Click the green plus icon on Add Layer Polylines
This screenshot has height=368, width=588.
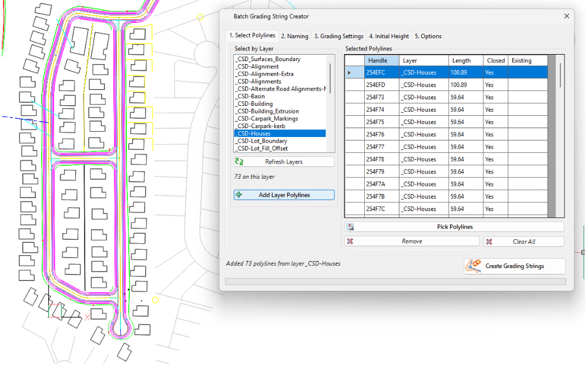pyautogui.click(x=238, y=195)
